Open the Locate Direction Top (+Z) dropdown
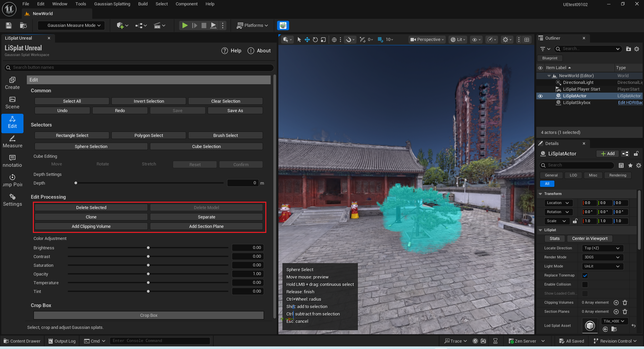The height and width of the screenshot is (349, 644). point(603,248)
